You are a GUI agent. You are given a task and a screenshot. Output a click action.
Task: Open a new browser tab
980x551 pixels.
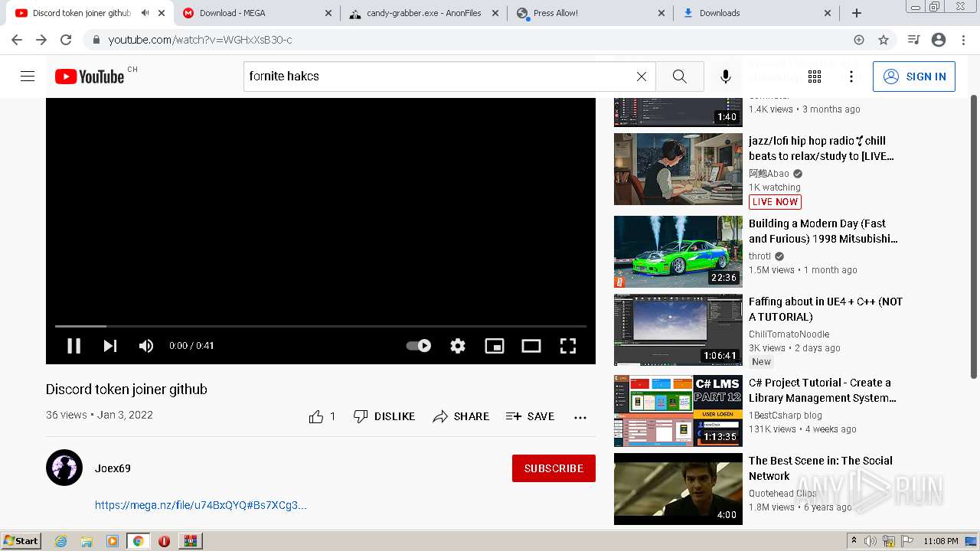857,13
